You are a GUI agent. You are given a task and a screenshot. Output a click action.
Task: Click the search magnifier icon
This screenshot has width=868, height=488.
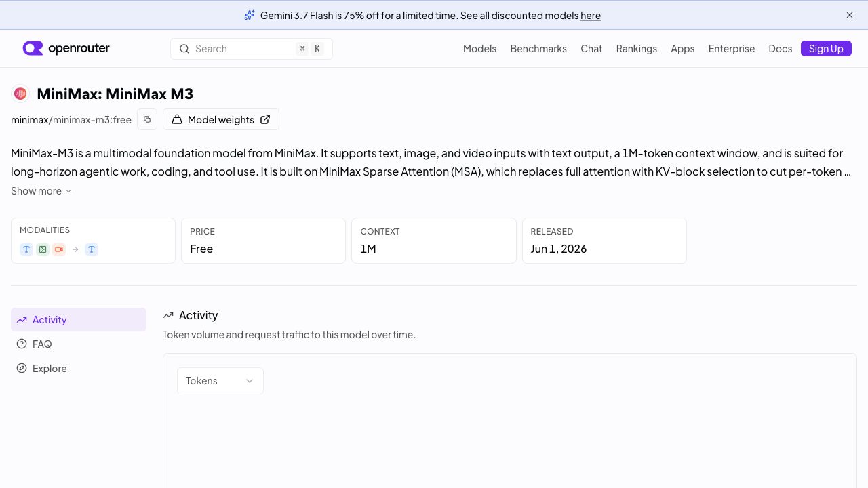[x=184, y=49]
